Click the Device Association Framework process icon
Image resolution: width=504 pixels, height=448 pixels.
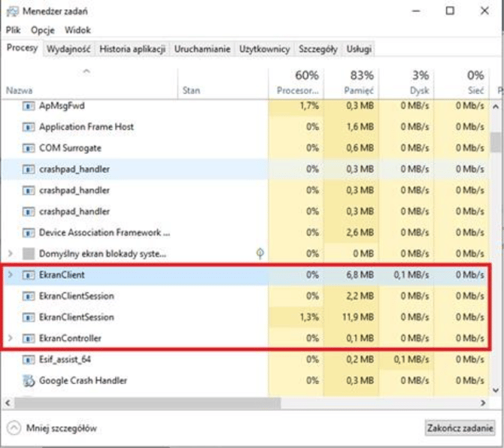coord(29,233)
